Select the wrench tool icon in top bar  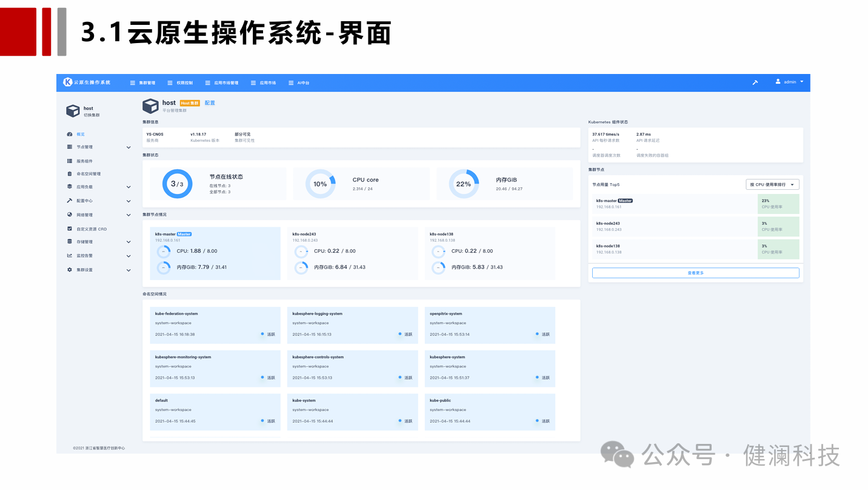click(755, 82)
